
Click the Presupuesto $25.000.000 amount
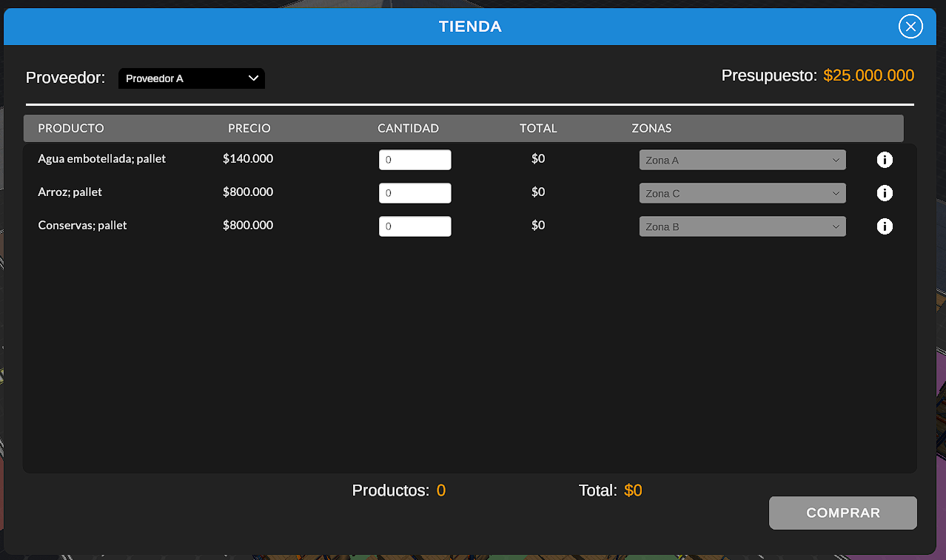coord(869,75)
